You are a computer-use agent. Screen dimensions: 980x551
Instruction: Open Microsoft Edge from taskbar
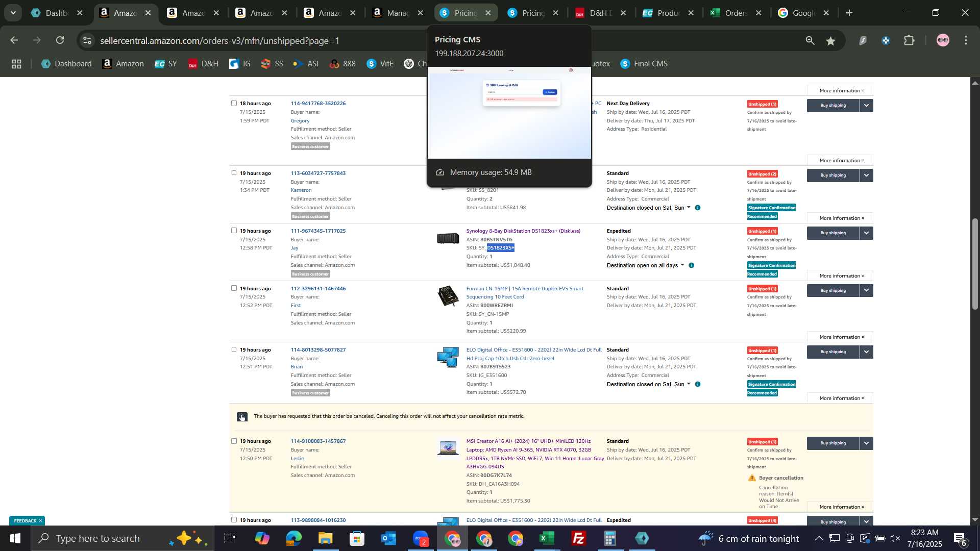[293, 538]
